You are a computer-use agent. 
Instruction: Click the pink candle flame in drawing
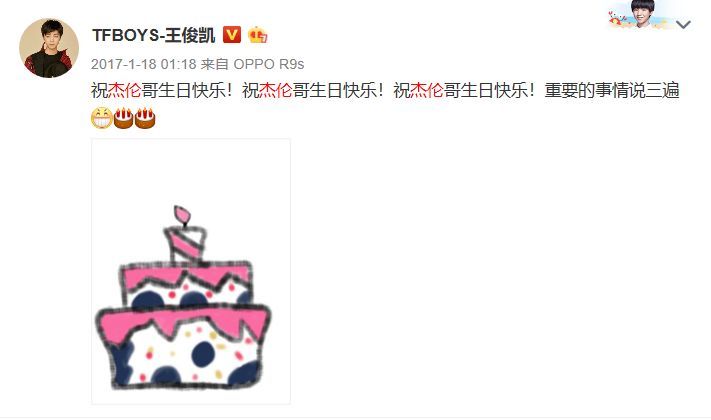182,215
